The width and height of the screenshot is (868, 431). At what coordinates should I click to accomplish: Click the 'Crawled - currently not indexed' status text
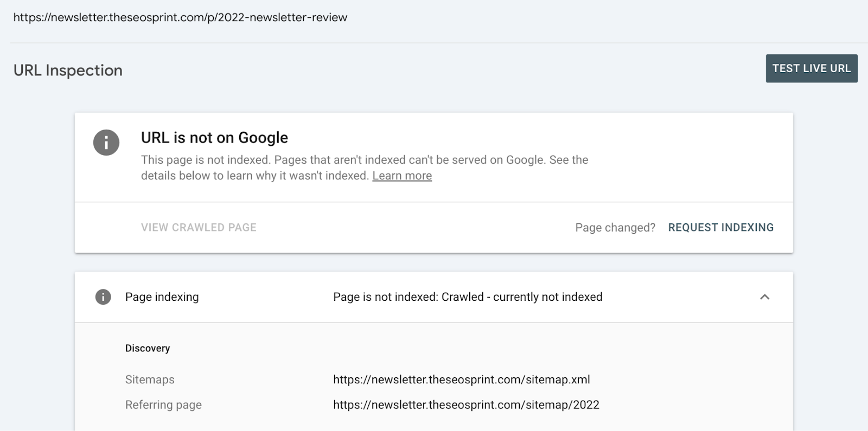point(468,297)
